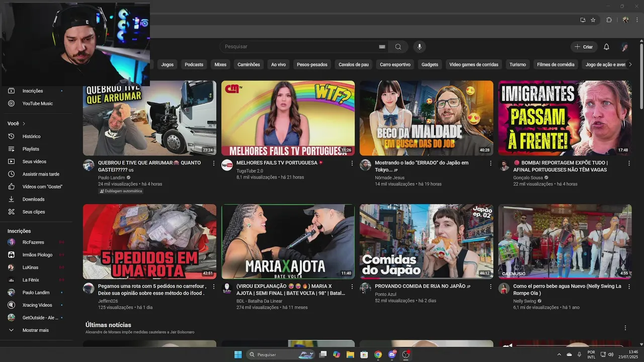Open YouTube account avatar menu
644x362 pixels.
point(625,47)
